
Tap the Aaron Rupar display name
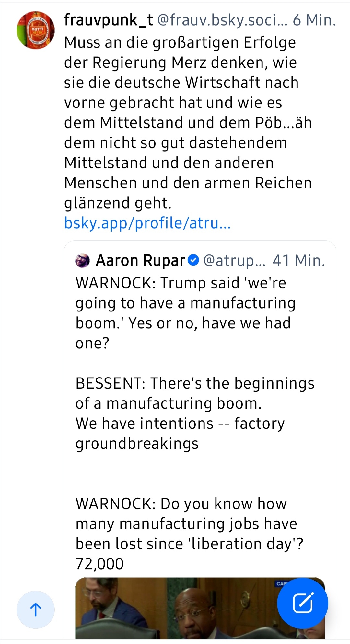click(140, 260)
